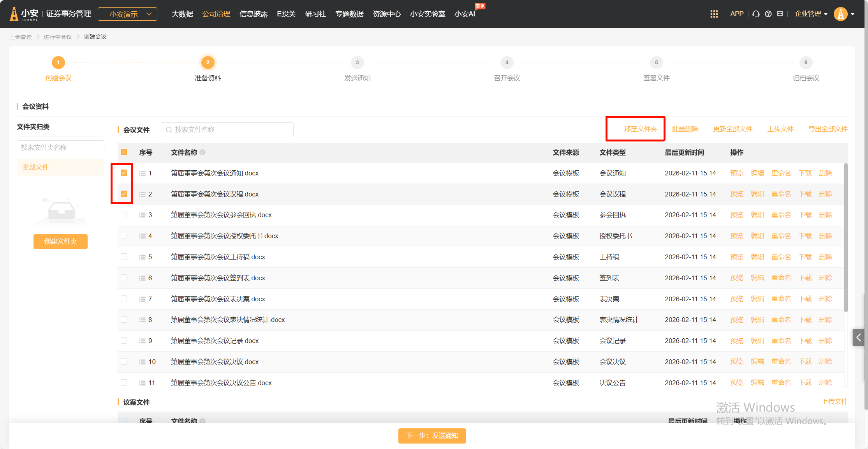Image resolution: width=868 pixels, height=449 pixels.
Task: Click the customer service headset icon
Action: coord(756,14)
